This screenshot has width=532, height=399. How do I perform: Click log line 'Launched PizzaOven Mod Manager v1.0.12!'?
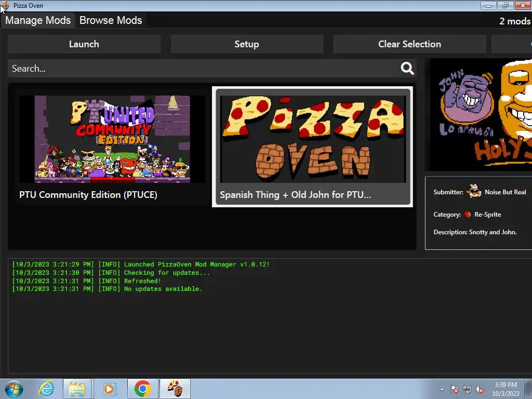197,264
